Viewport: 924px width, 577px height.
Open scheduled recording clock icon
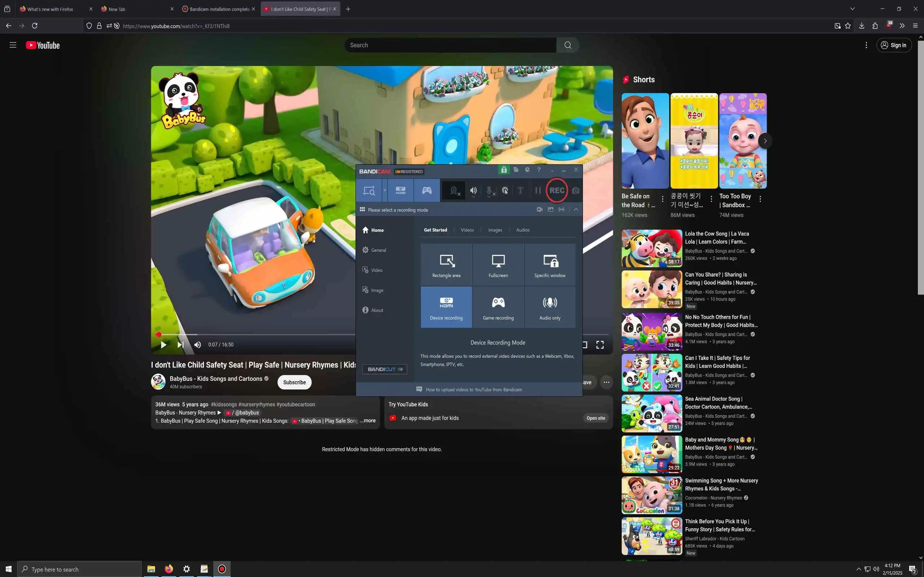[527, 170]
